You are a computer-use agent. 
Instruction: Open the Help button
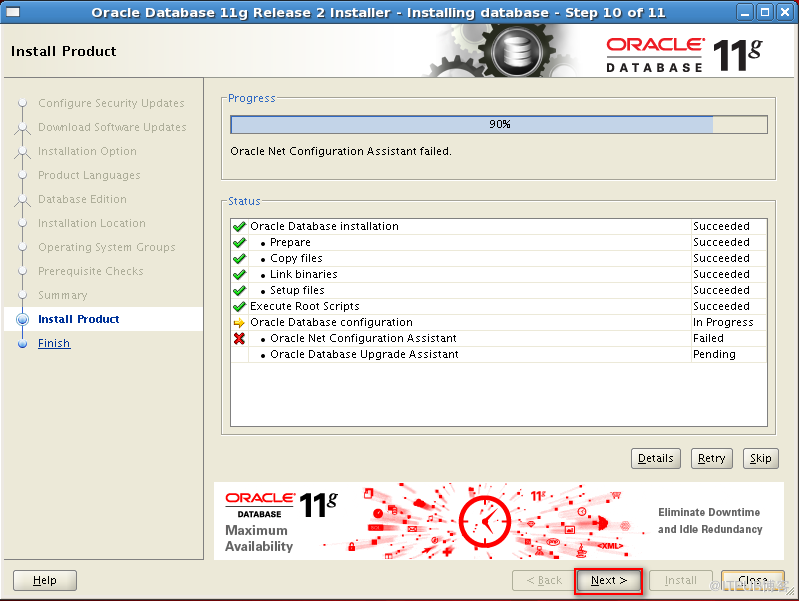coord(45,581)
